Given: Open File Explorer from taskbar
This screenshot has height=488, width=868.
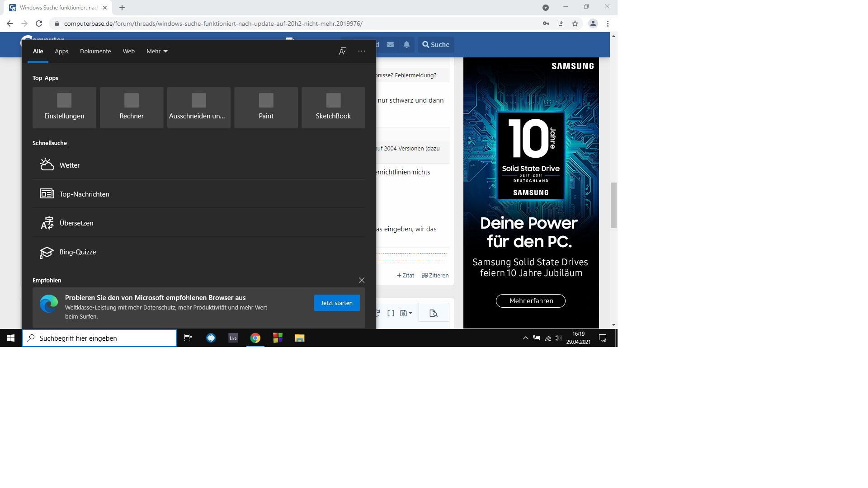Looking at the screenshot, I should click(300, 338).
